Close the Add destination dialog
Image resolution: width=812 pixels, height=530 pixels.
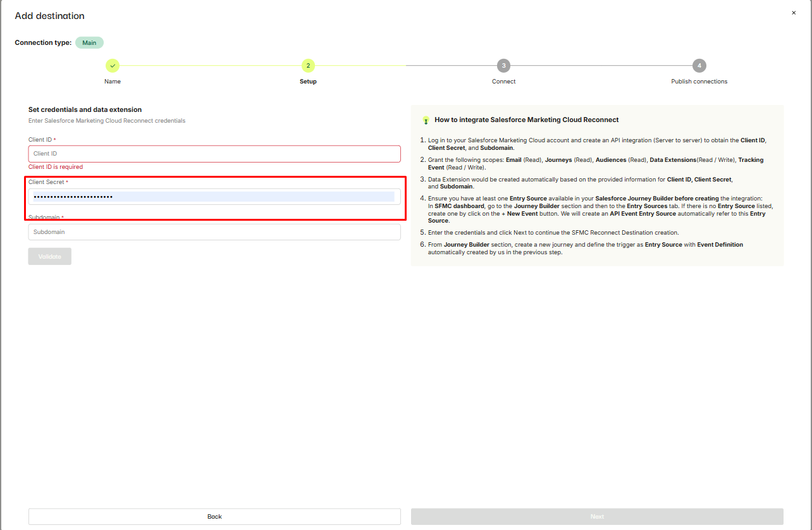[794, 13]
